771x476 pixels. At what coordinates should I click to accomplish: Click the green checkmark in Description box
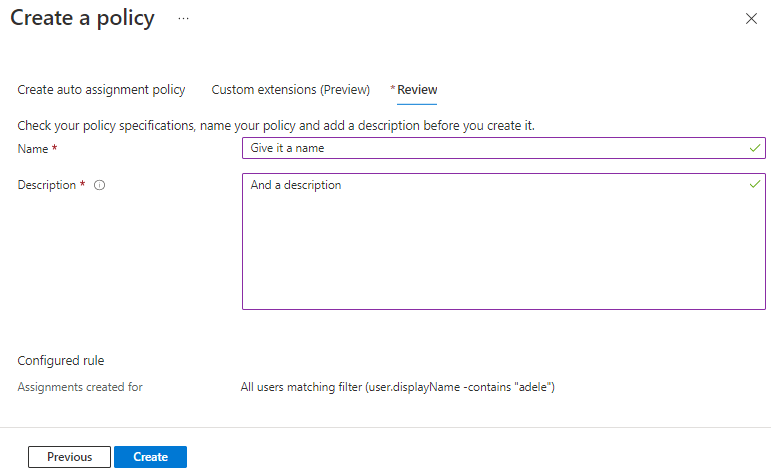coord(754,185)
